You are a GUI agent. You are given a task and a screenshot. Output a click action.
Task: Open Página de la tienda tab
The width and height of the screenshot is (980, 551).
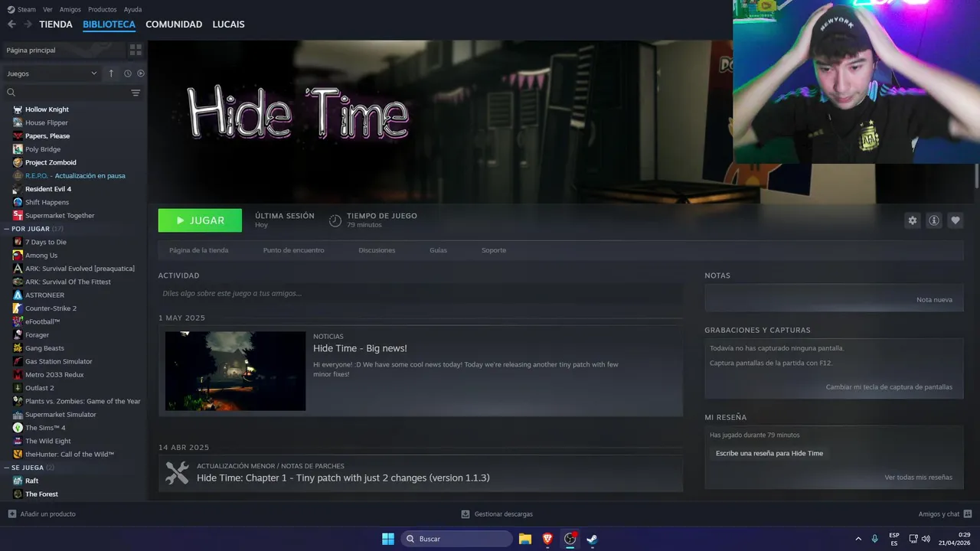198,250
